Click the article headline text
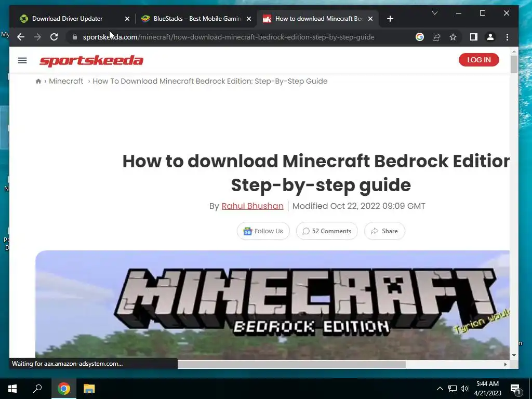Screen dimensions: 532x399 click(x=316, y=173)
